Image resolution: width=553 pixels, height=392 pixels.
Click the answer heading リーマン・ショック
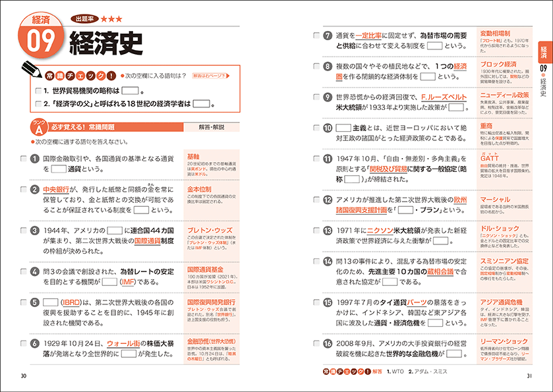[504, 341]
